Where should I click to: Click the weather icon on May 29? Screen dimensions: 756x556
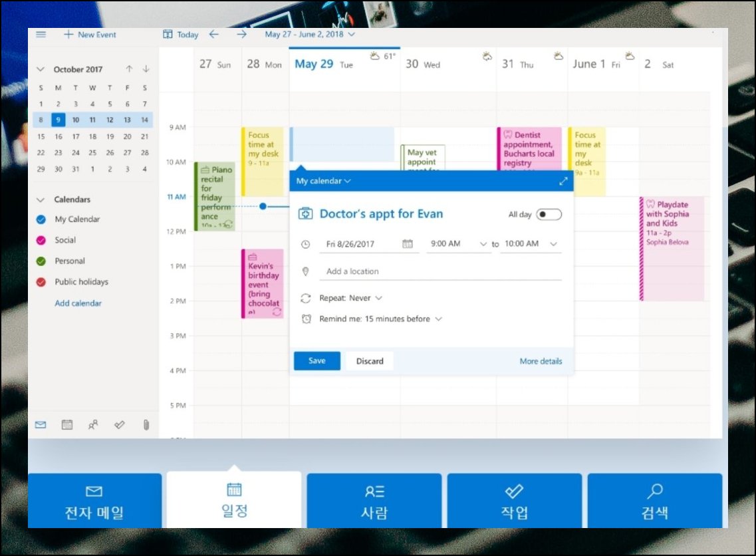pyautogui.click(x=374, y=56)
